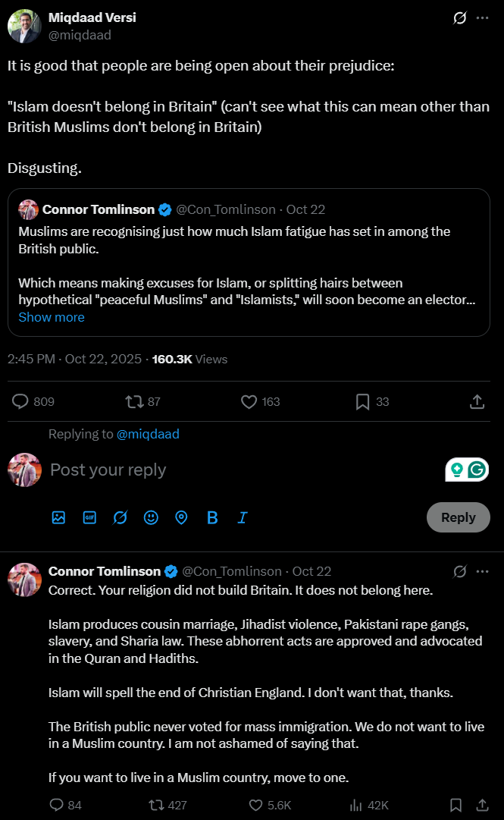Bookmark the main tweet with 33 bookmarks
The width and height of the screenshot is (504, 820).
(362, 401)
